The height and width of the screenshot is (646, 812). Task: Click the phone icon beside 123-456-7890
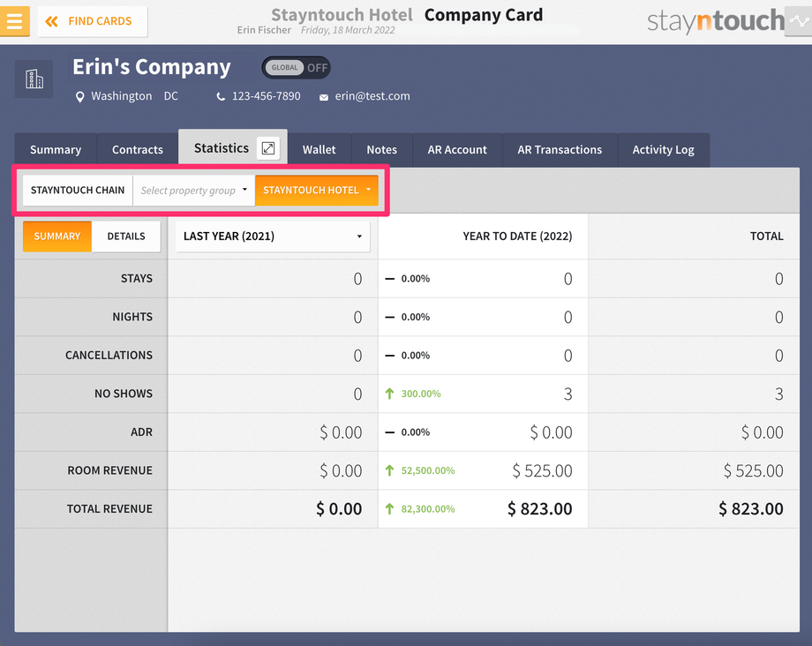pyautogui.click(x=221, y=97)
